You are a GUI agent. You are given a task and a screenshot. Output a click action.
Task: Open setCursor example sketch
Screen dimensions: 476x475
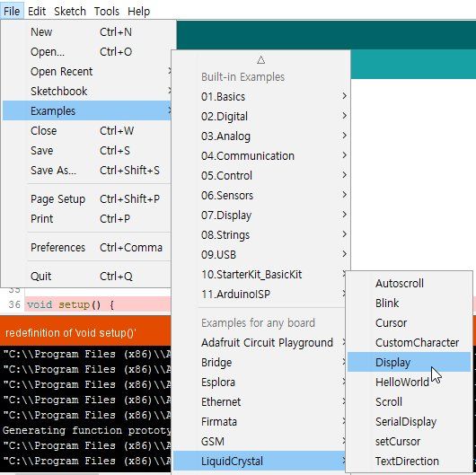coord(409,441)
